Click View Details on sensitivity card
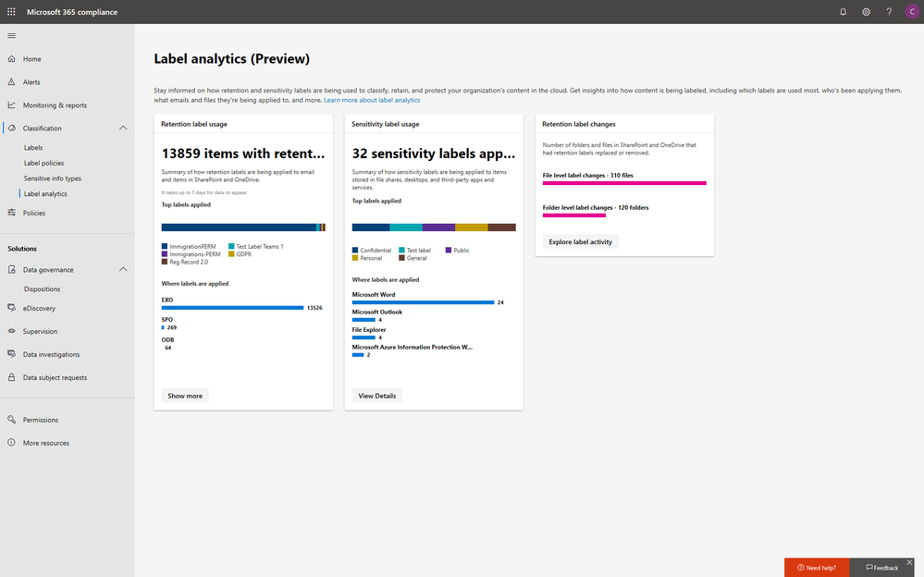924x577 pixels. (x=377, y=396)
